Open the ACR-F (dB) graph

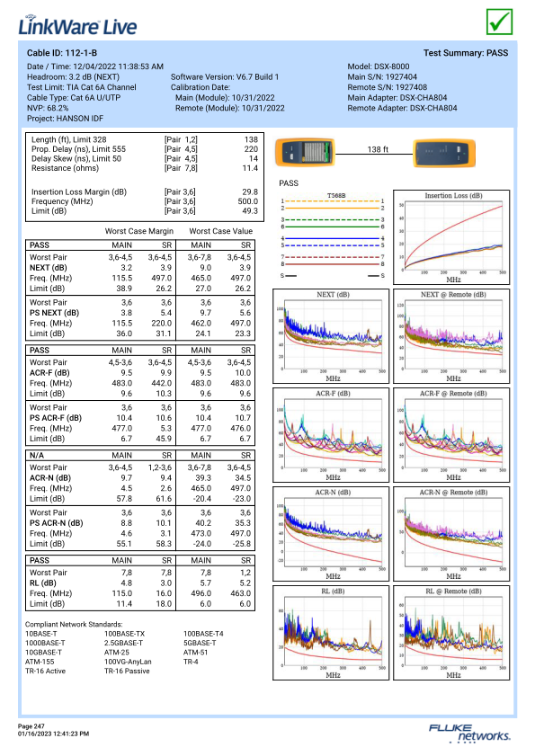click(331, 435)
